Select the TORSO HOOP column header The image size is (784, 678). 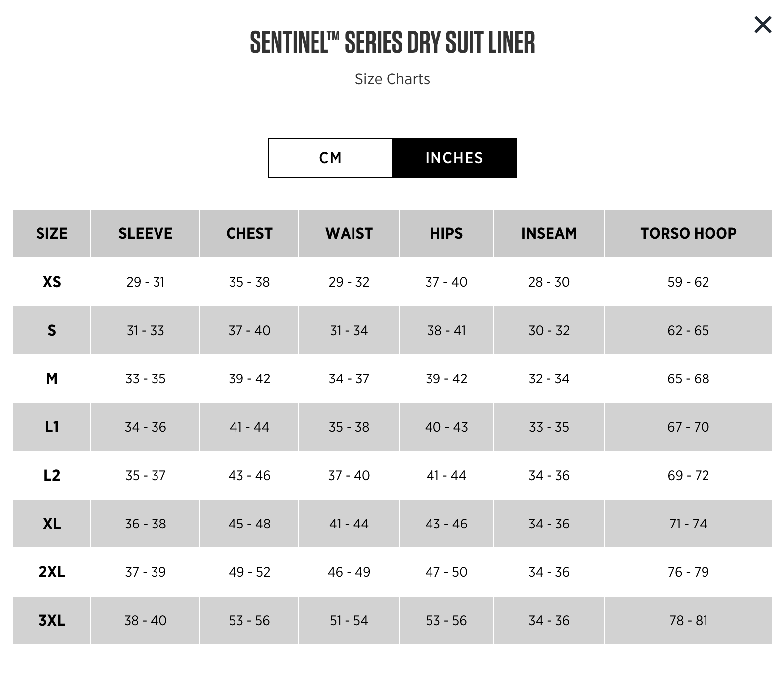[688, 233]
